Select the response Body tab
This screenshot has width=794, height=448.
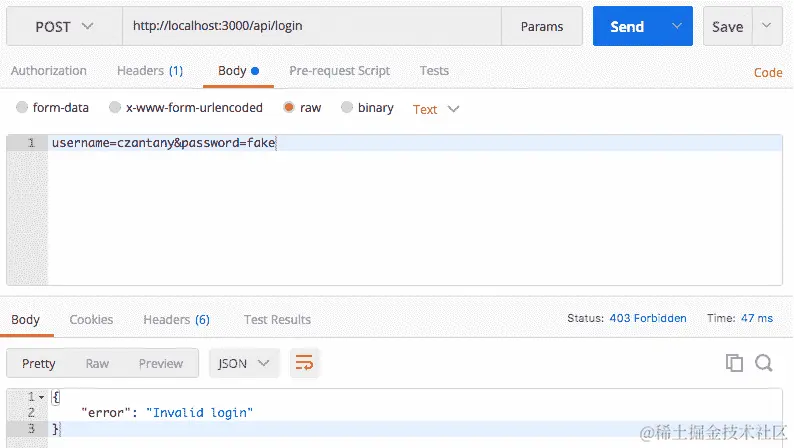click(25, 319)
